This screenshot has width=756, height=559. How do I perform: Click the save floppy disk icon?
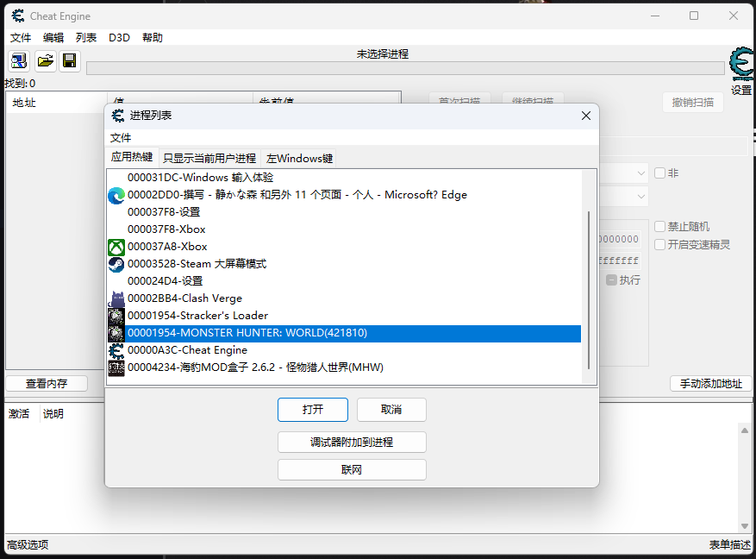click(x=70, y=60)
